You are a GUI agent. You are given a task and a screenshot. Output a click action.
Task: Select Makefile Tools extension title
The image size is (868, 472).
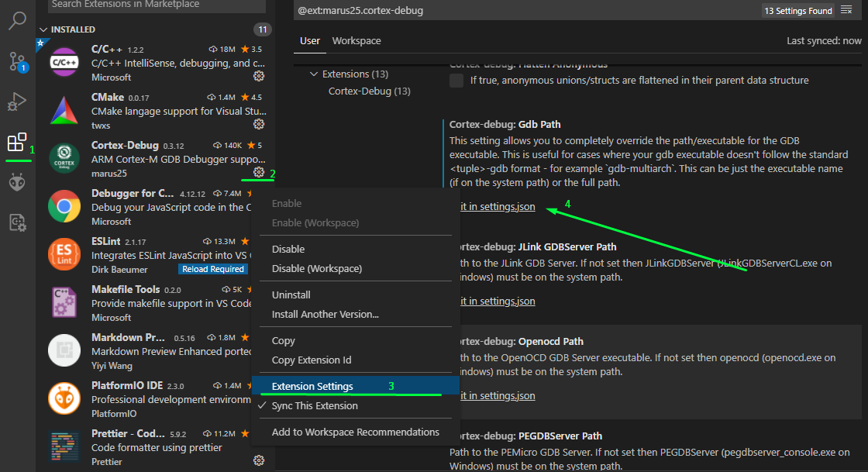126,289
